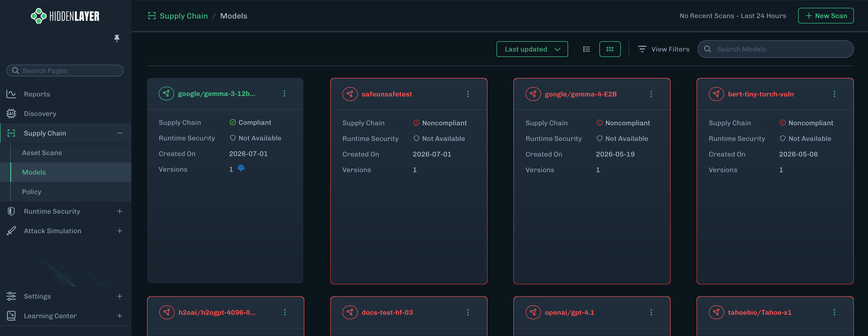Click the Models breadcrumb text
Image resolution: width=868 pixels, height=336 pixels.
tap(233, 16)
